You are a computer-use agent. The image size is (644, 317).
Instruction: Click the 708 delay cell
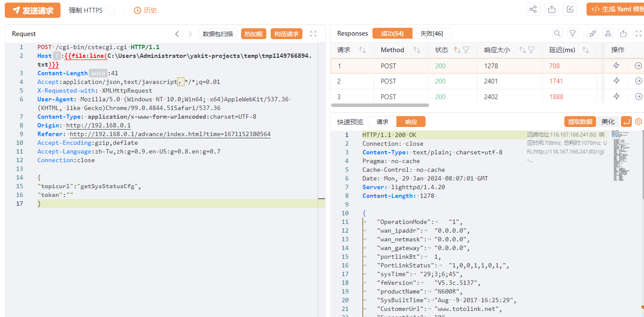[554, 66]
